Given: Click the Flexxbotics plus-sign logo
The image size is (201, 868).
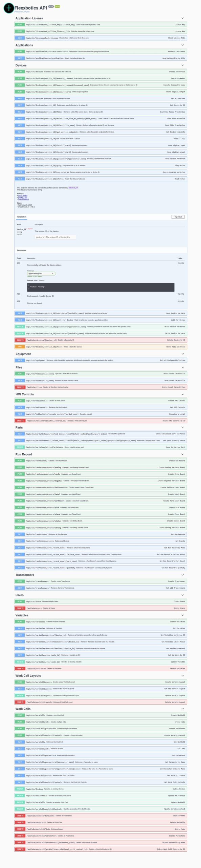Looking at the screenshot, I should click(8, 8).
